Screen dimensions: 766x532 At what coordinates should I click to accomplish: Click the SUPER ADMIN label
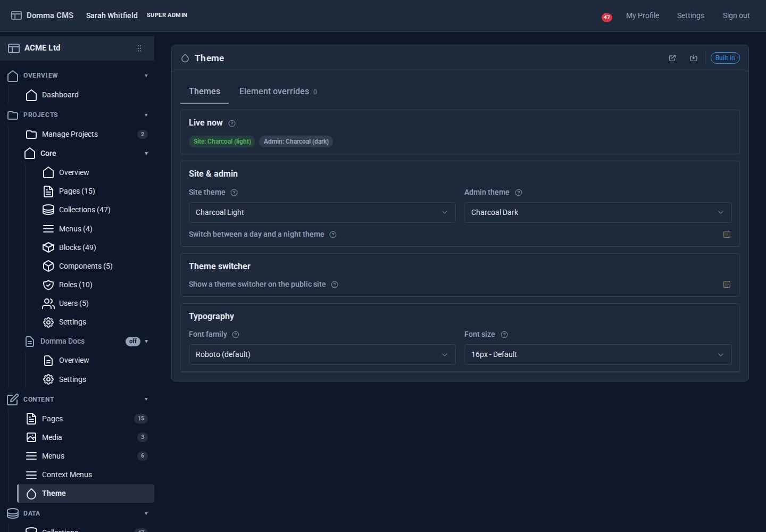pyautogui.click(x=167, y=15)
